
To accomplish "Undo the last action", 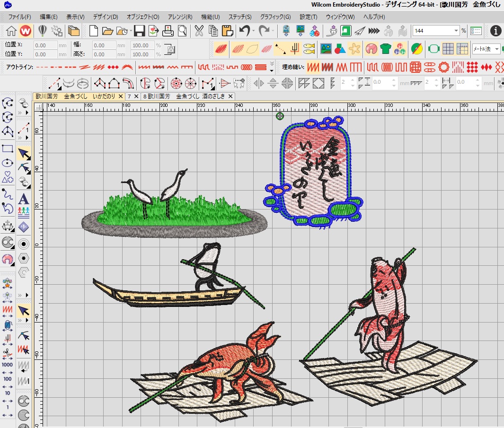I will [x=245, y=31].
